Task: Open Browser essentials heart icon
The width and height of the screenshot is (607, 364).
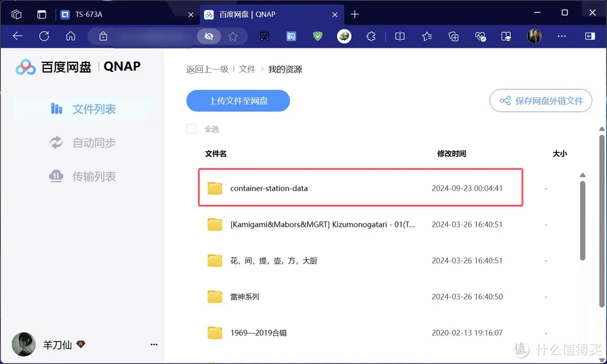Action: [479, 36]
